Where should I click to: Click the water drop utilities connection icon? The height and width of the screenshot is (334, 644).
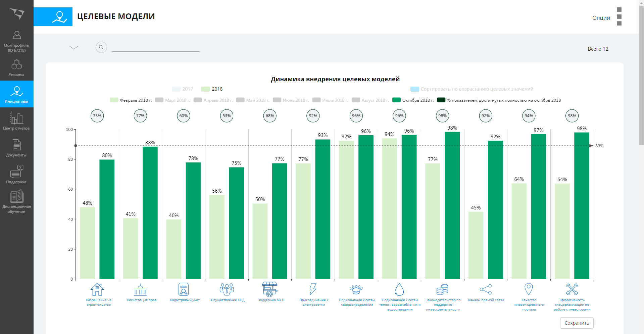(x=399, y=289)
